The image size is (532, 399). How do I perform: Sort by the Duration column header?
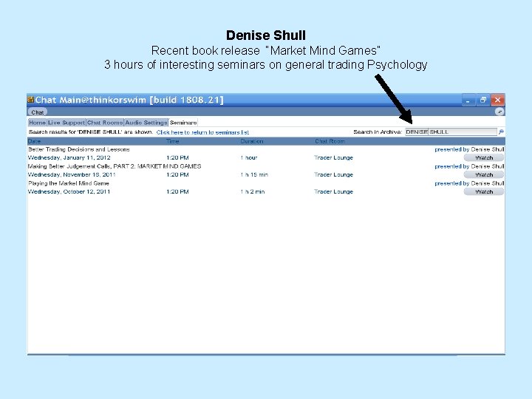pyautogui.click(x=252, y=141)
